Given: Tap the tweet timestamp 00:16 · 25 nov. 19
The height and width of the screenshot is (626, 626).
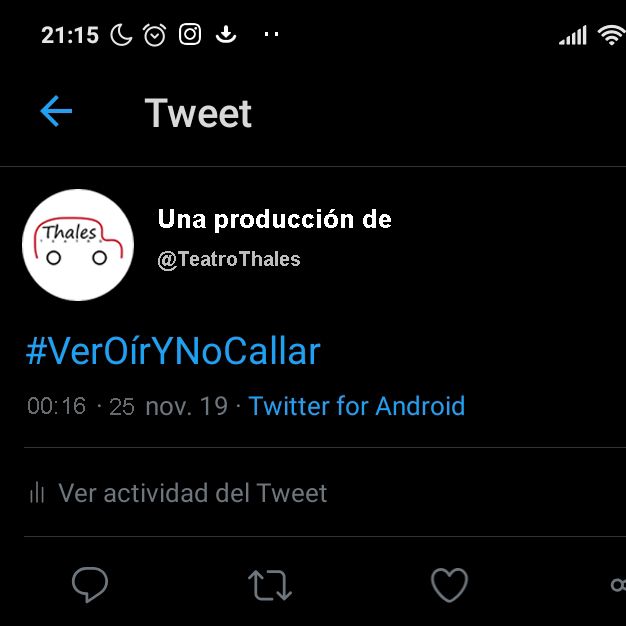Looking at the screenshot, I should 127,406.
